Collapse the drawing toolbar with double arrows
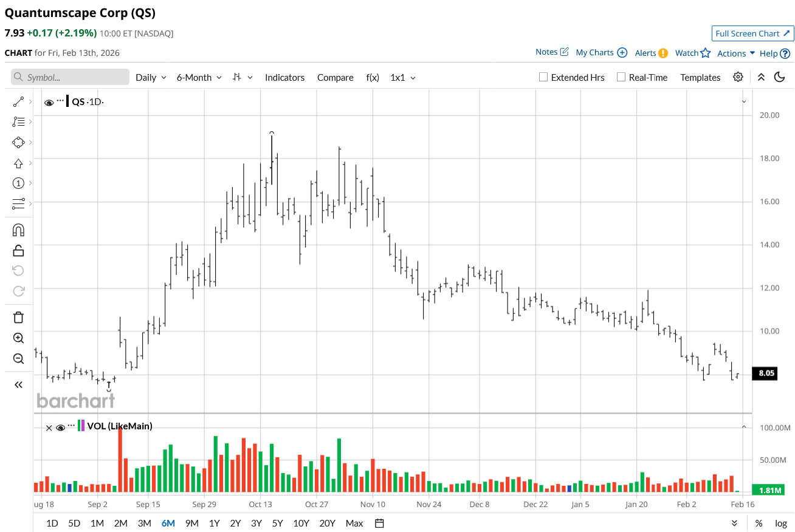The width and height of the screenshot is (795, 532). click(x=18, y=384)
